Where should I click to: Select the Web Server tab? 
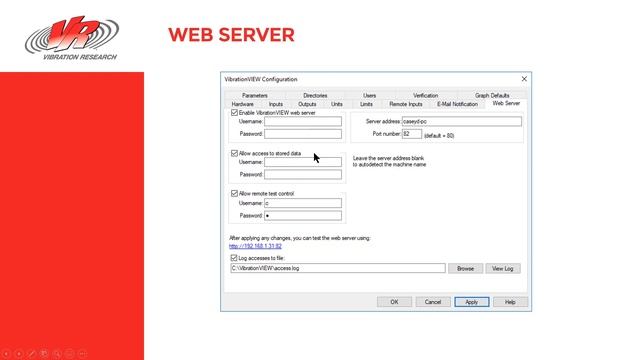506,103
